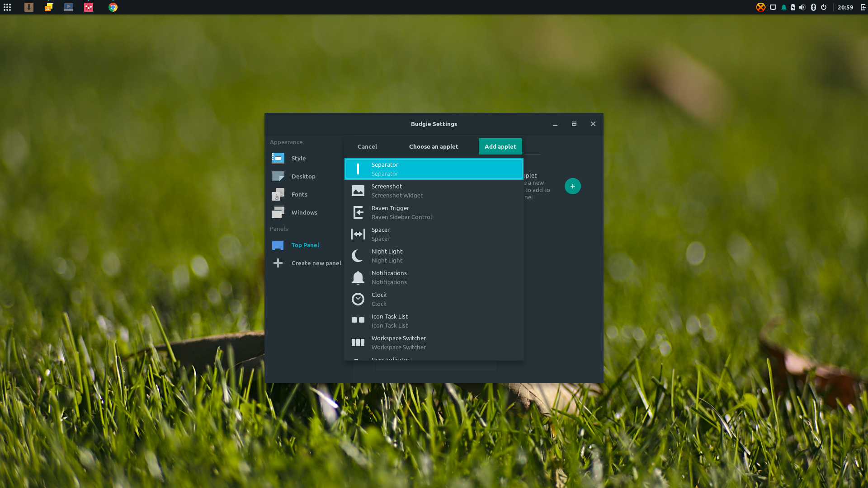
Task: Select the Night Light moon icon
Action: pyautogui.click(x=358, y=256)
